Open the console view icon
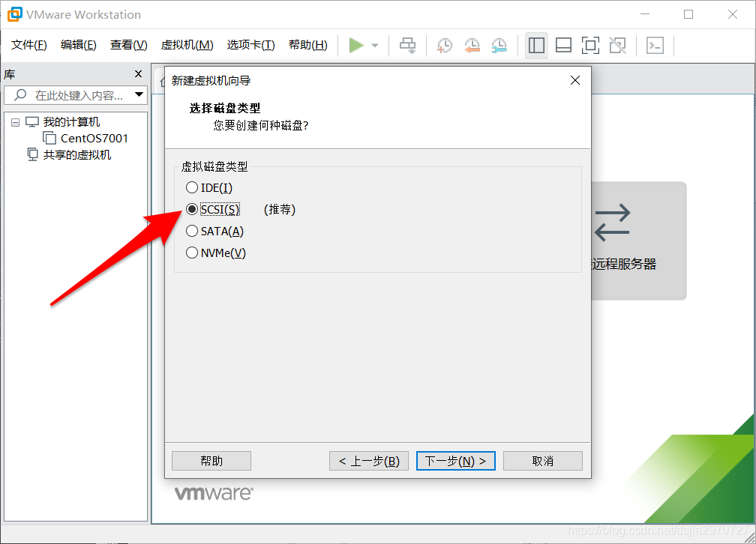Viewport: 756px width, 544px height. (x=655, y=45)
